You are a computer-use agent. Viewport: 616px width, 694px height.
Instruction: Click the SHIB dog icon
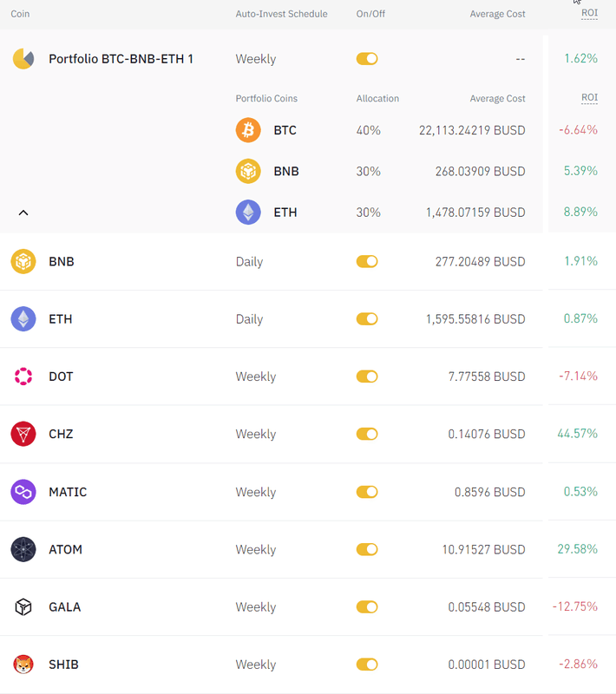23,665
